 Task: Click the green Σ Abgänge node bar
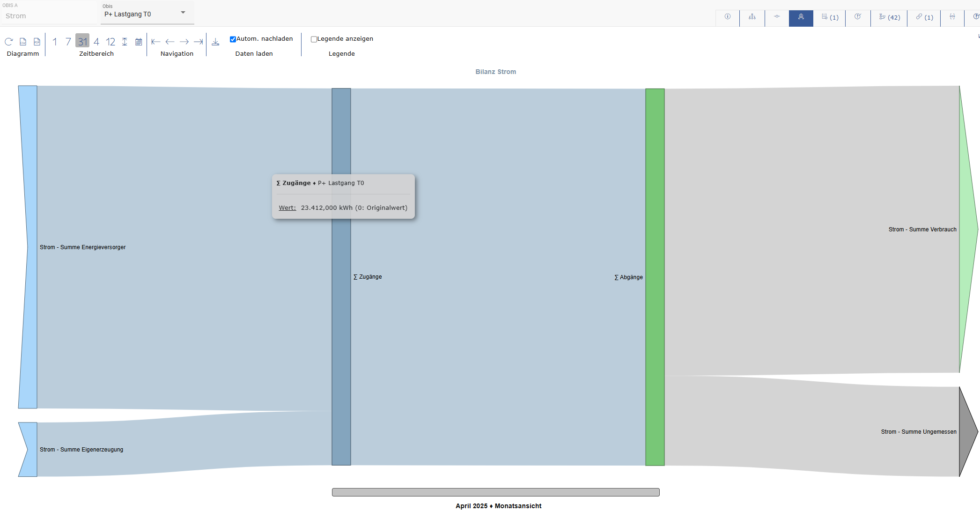(655, 328)
